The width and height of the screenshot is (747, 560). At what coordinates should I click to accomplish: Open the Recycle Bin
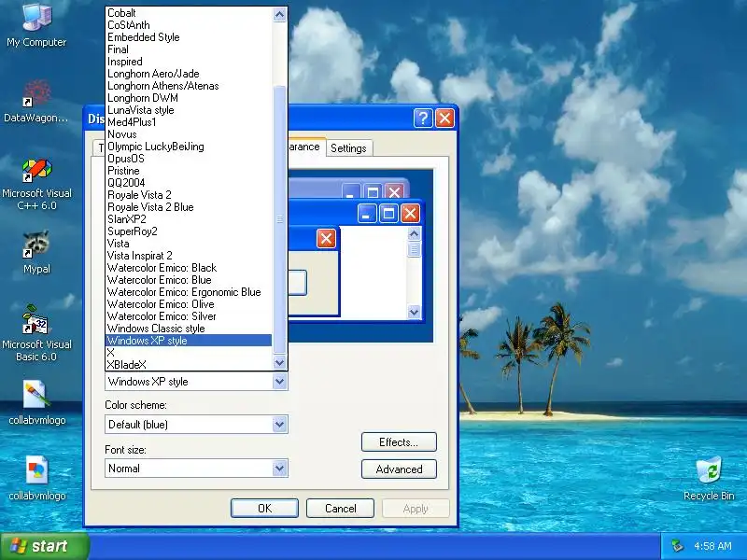pyautogui.click(x=709, y=479)
